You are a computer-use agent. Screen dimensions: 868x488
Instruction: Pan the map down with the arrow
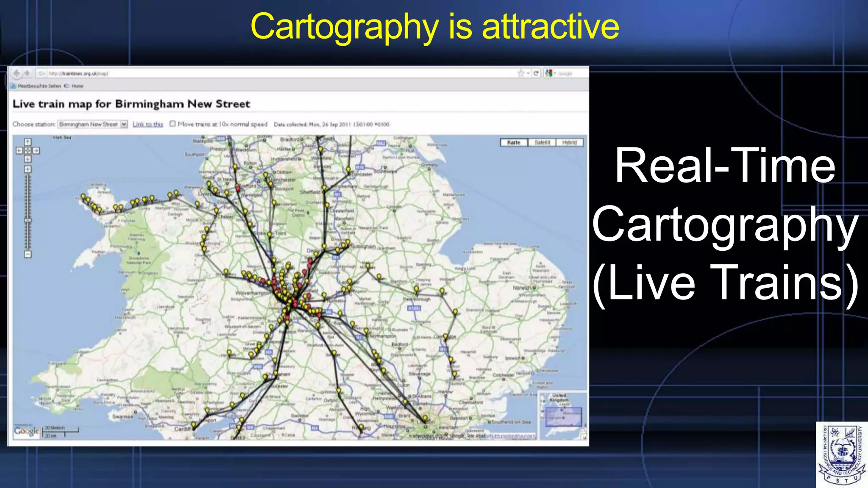point(28,159)
